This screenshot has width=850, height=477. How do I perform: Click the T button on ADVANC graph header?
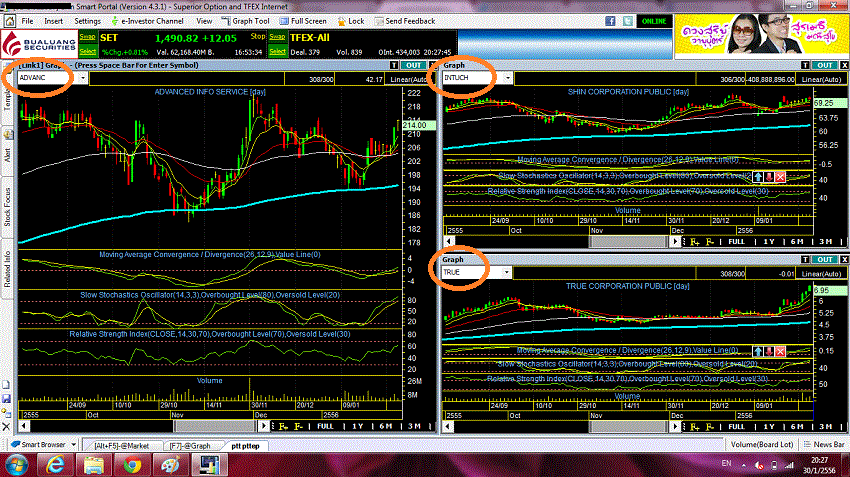pos(394,65)
